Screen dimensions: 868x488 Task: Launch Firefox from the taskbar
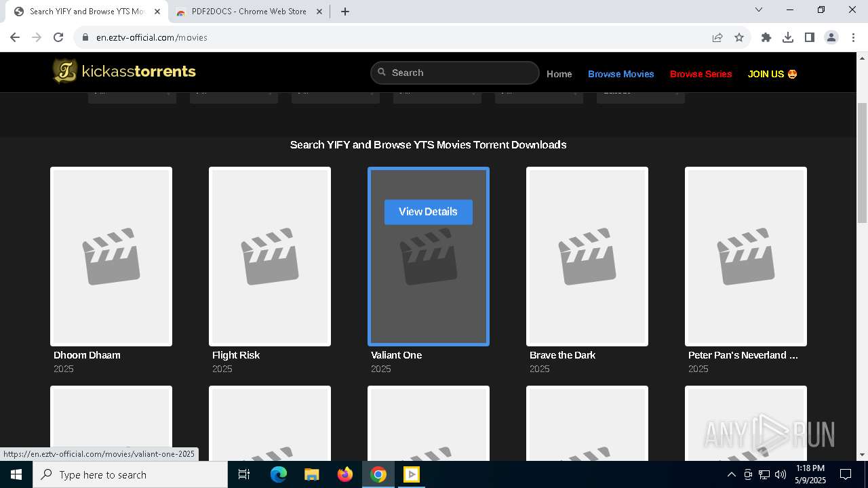(345, 474)
